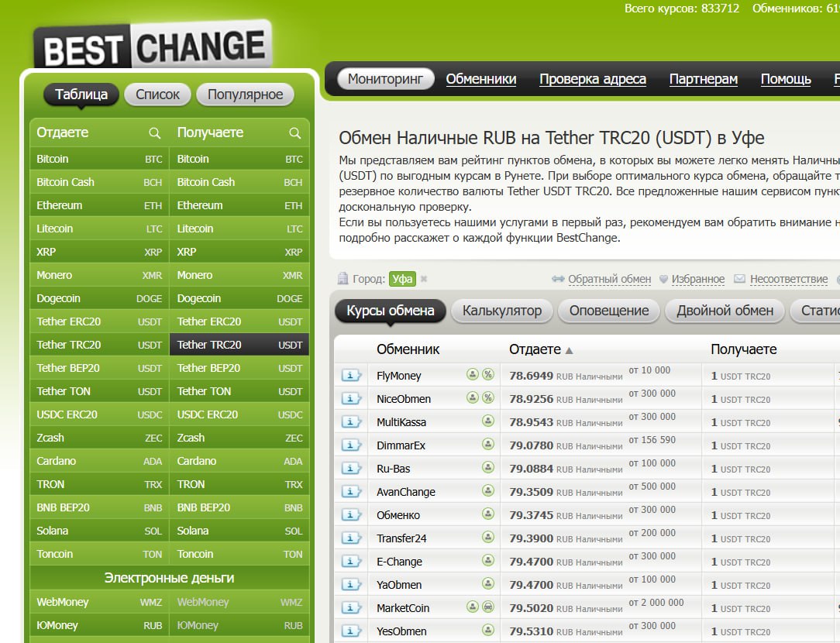This screenshot has height=643, width=840.
Task: Expand the Электронные деньги section header
Action: (x=169, y=578)
